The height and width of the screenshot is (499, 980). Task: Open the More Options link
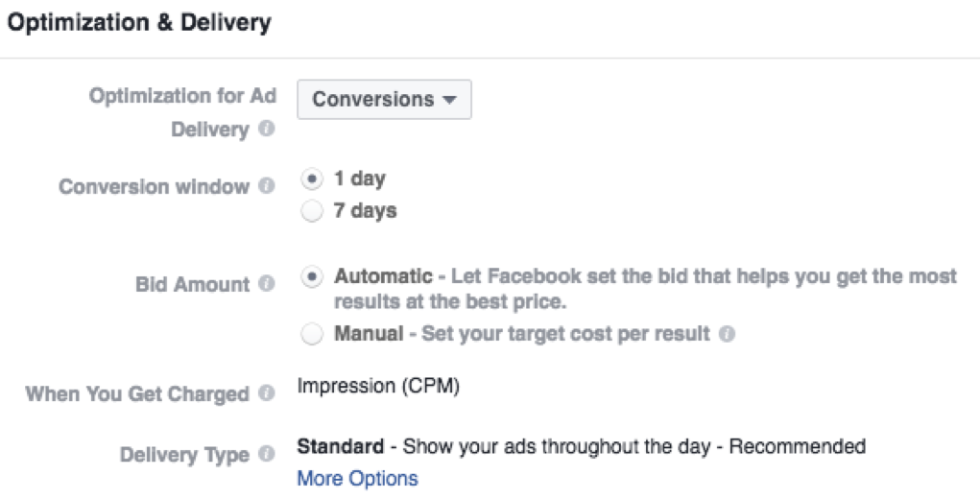[357, 479]
